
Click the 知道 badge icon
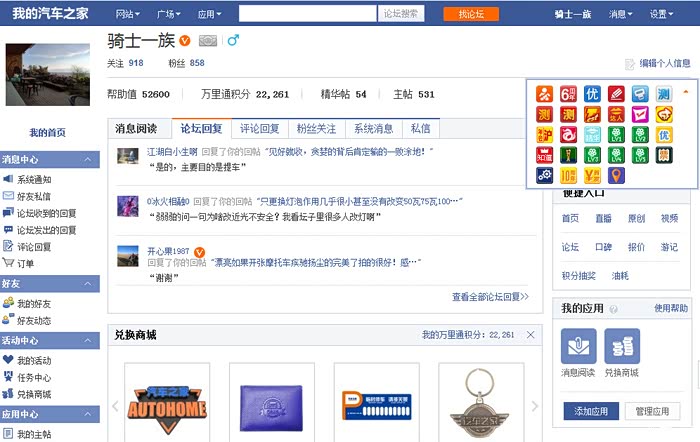544,155
